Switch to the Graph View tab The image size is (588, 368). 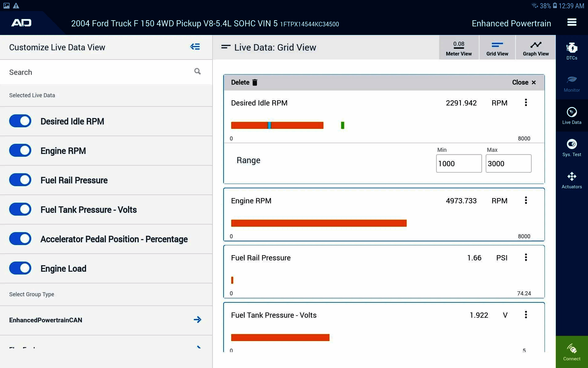[535, 48]
